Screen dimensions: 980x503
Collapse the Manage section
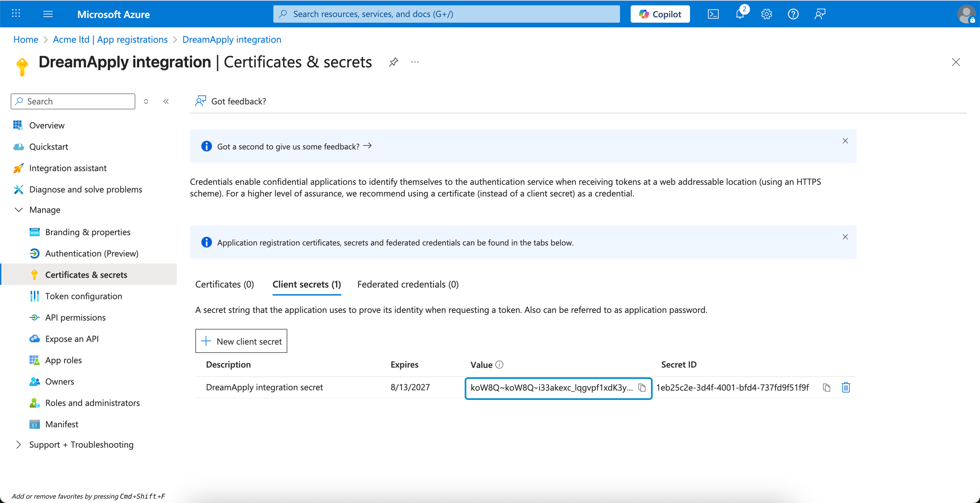click(18, 210)
